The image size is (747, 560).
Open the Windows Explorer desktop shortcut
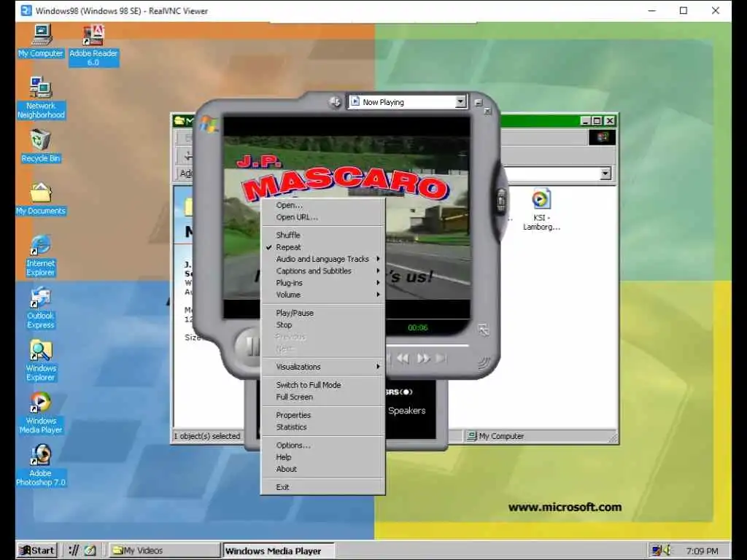point(41,360)
